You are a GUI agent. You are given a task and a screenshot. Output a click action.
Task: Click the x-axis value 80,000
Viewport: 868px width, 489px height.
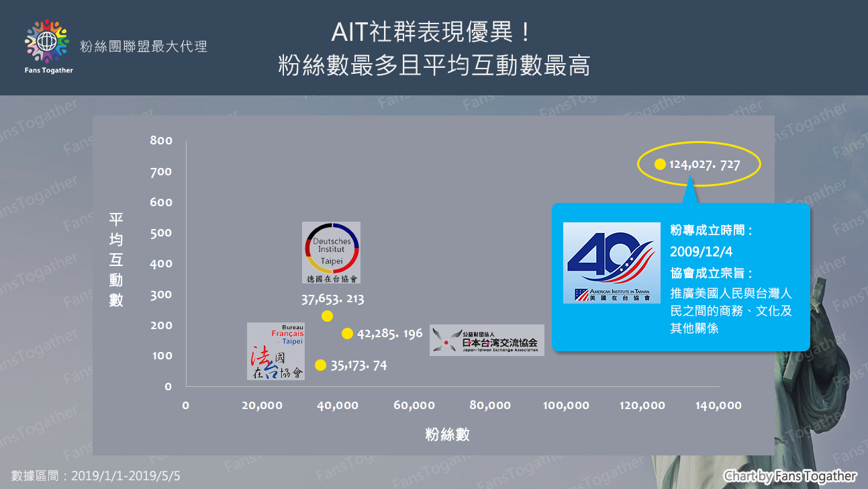coord(490,406)
